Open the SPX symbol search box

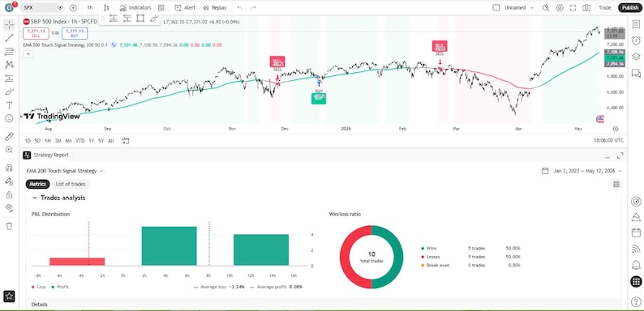pos(42,7)
